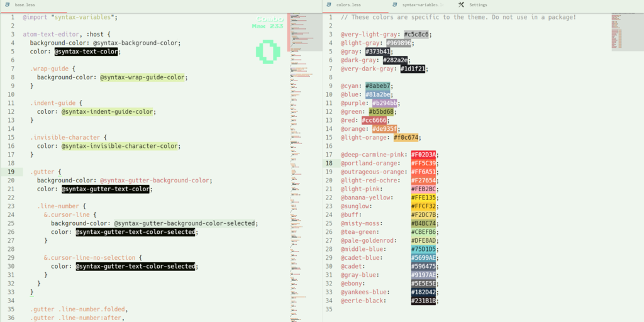Click the #75D1D5 middle-blue swatch
This screenshot has height=322, width=644.
tap(423, 249)
